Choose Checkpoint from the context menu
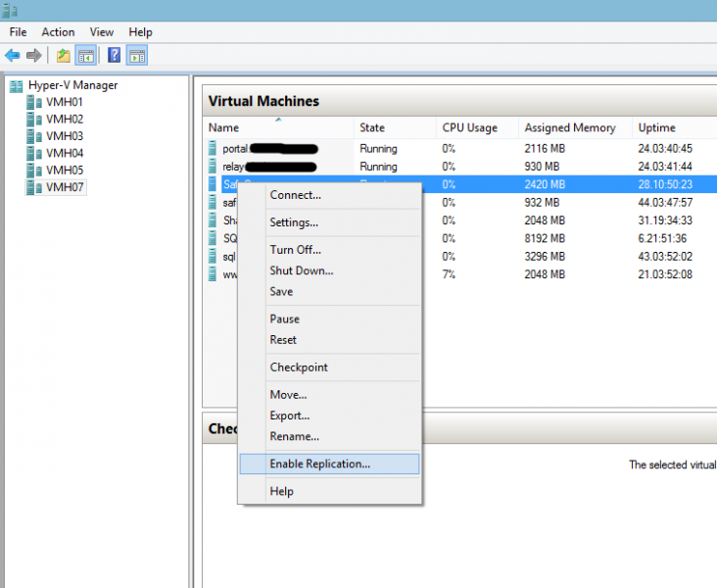717x588 pixels. (299, 367)
